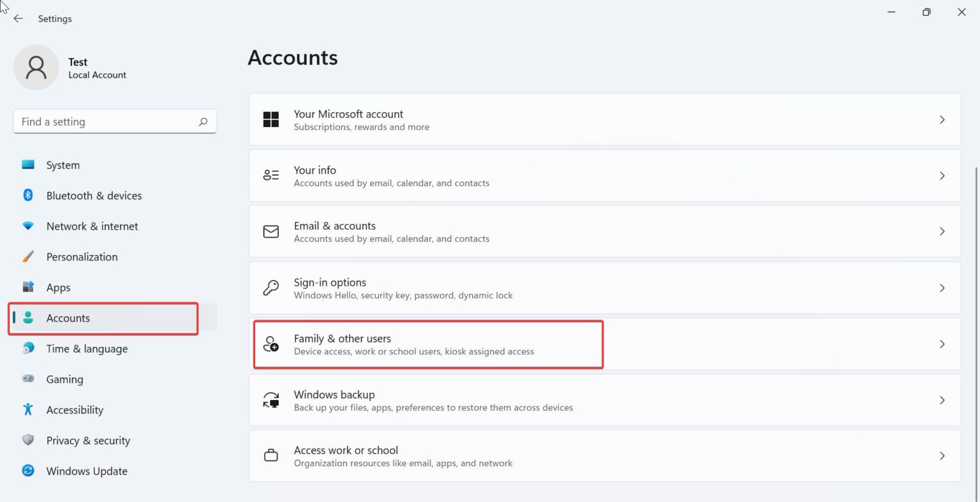
Task: Select the System icon in the sidebar
Action: coord(29,165)
